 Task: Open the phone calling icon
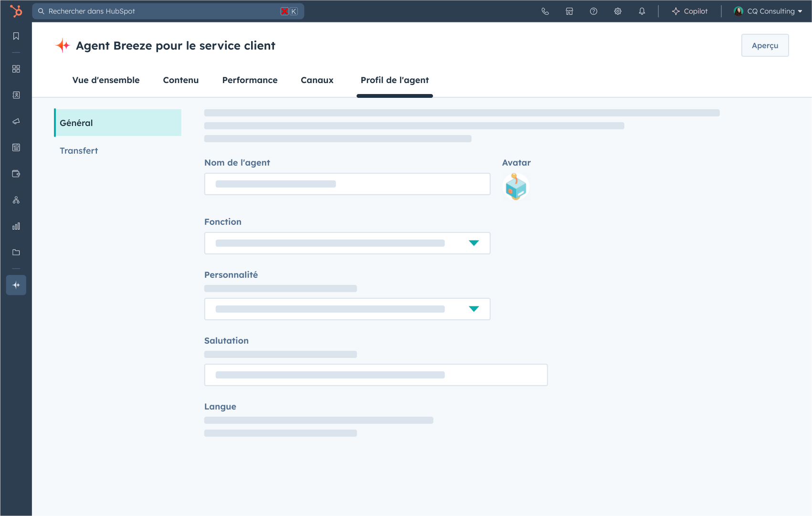click(x=545, y=11)
